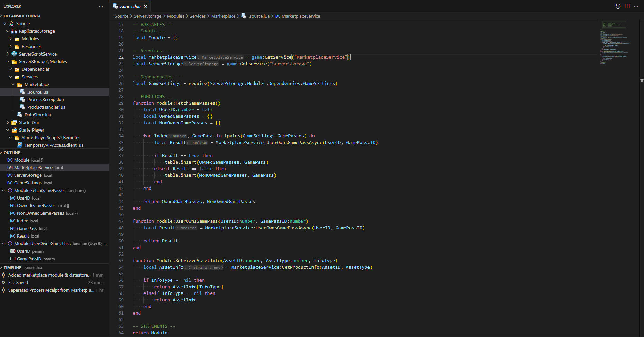
Task: Click the Modules breadcrumb
Action: pyautogui.click(x=176, y=16)
